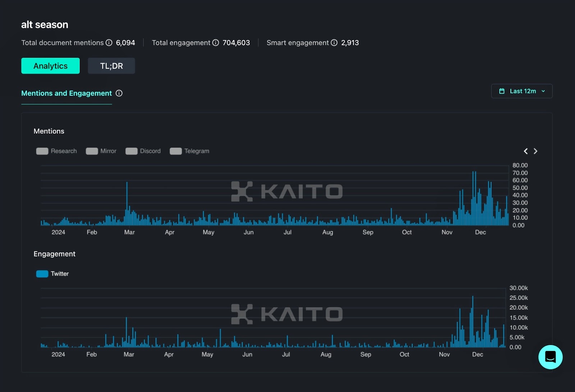Click the alt season heading
This screenshot has height=392, width=575.
coord(45,24)
